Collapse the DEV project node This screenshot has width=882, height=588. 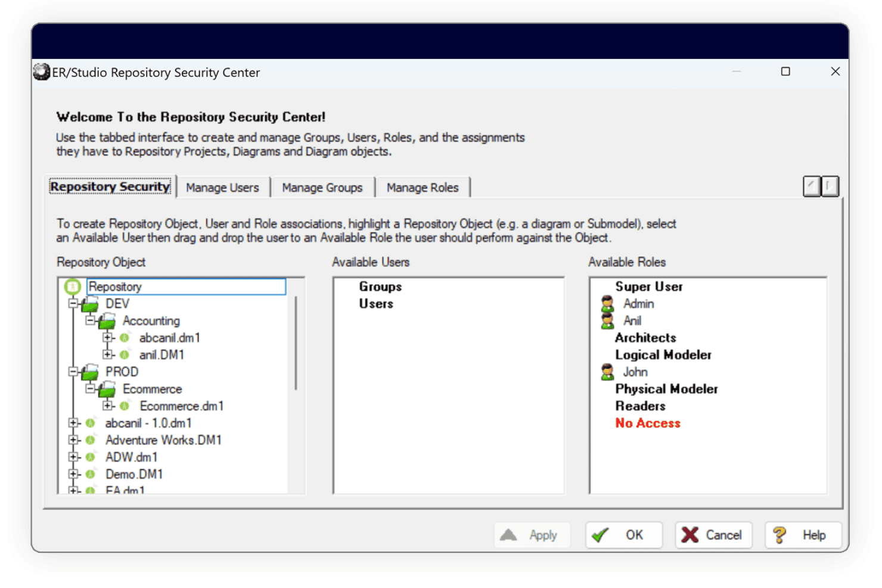point(73,304)
